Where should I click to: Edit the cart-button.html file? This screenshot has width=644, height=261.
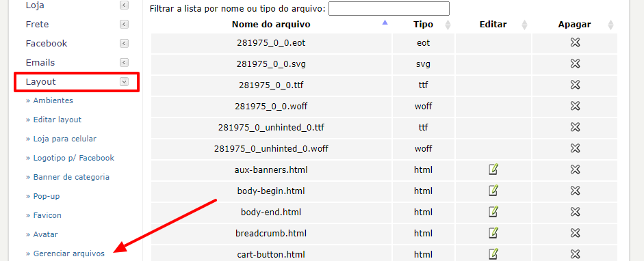(493, 254)
